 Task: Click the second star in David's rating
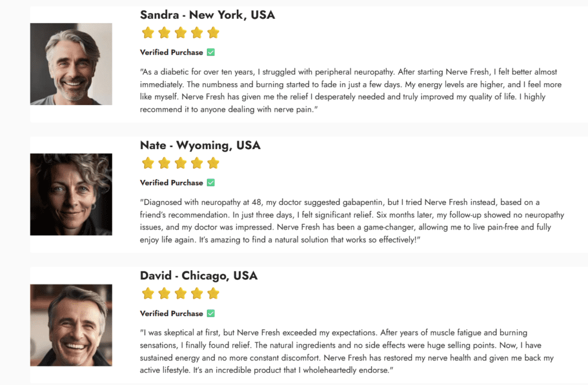coord(164,294)
